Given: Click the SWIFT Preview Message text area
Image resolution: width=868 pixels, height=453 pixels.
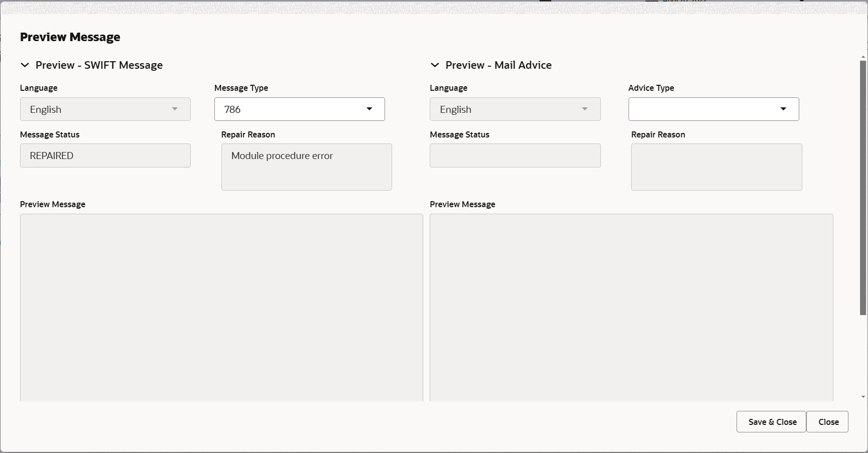Looking at the screenshot, I should (221, 308).
